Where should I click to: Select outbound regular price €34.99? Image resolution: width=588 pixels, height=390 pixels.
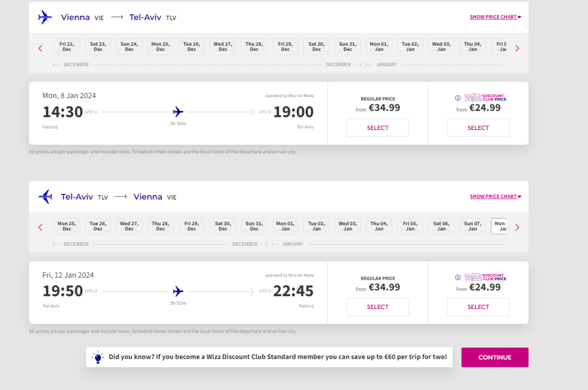378,128
